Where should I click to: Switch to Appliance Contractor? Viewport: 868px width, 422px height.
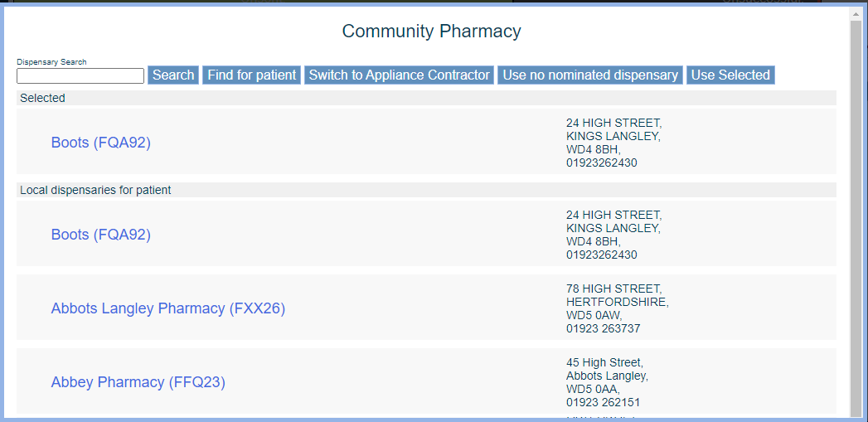[x=399, y=75]
